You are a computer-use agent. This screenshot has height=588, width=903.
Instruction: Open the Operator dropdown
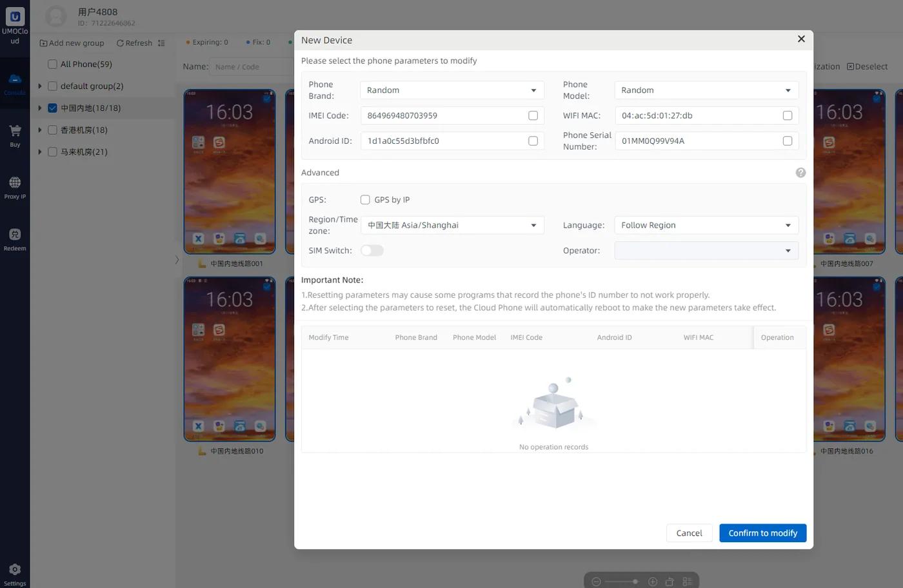pos(707,250)
